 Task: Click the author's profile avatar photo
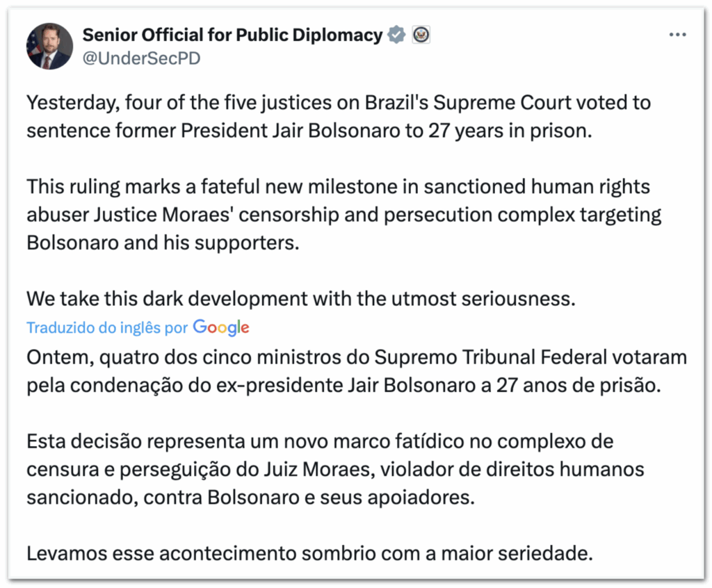click(x=49, y=46)
